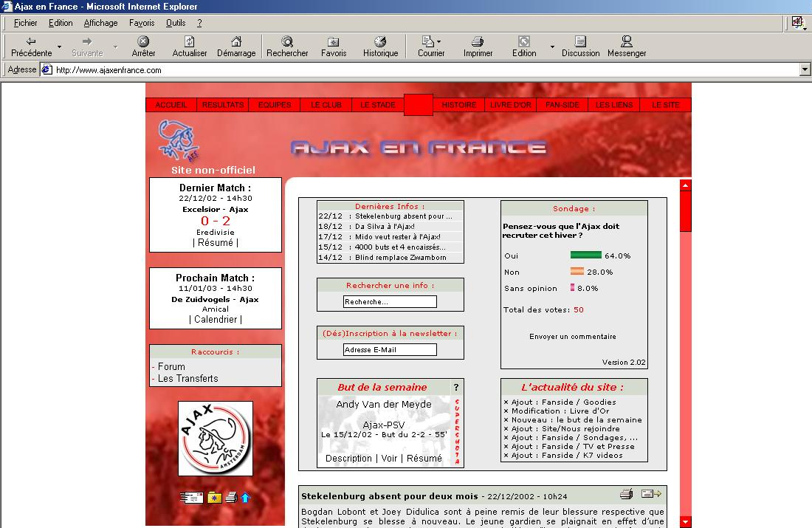Expand the Courrier dropdown arrow
812x528 pixels.
point(439,41)
